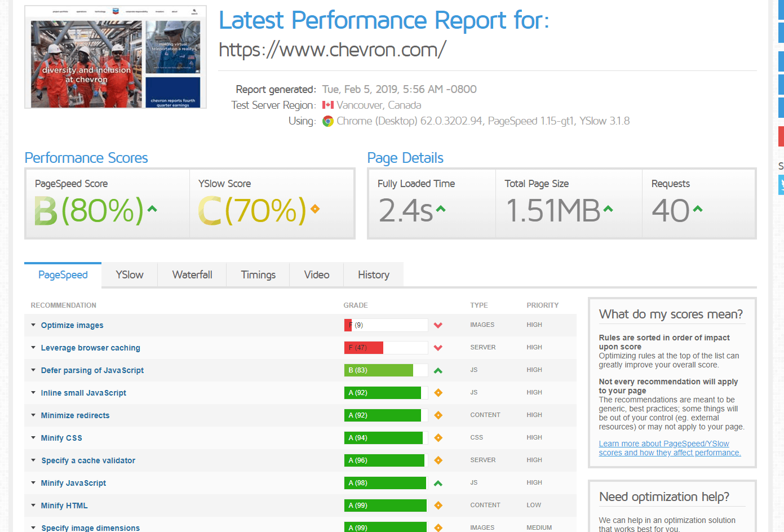This screenshot has height=532, width=784.
Task: Expand the Optimize images recommendation
Action: point(33,325)
